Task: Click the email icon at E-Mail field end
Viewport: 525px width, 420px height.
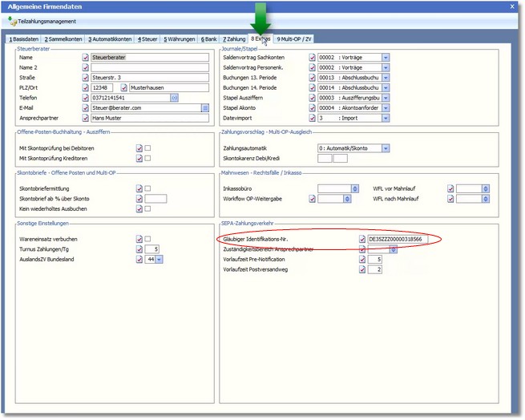Action: 204,107
